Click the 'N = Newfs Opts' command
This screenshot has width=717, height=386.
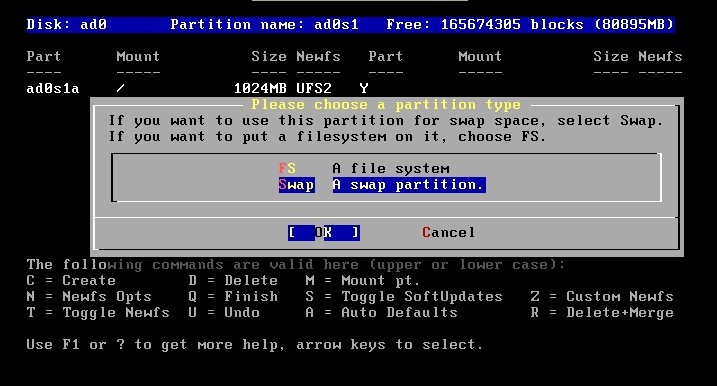coord(89,296)
